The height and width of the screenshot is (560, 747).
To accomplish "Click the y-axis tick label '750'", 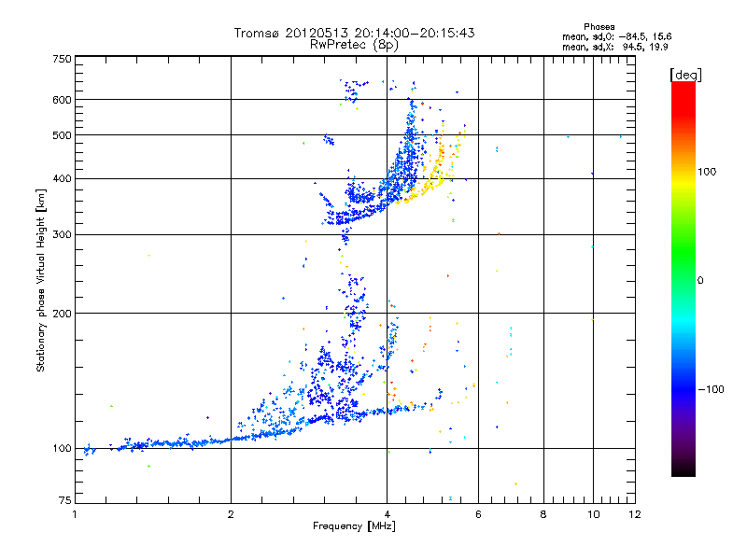I will click(62, 59).
